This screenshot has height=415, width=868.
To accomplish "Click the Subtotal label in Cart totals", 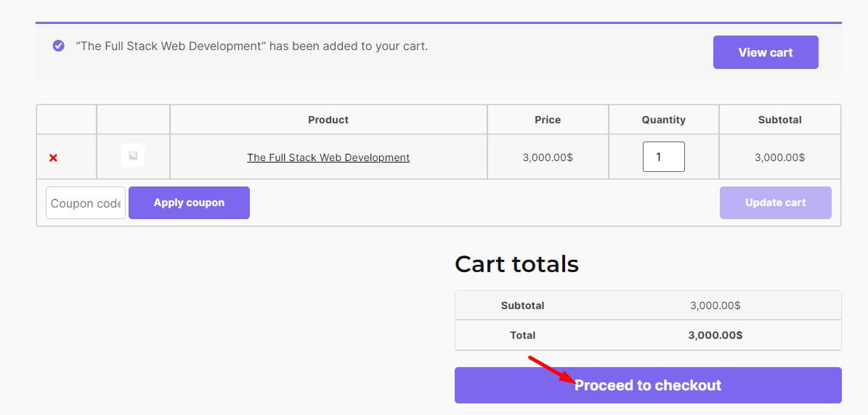I will pyautogui.click(x=522, y=305).
